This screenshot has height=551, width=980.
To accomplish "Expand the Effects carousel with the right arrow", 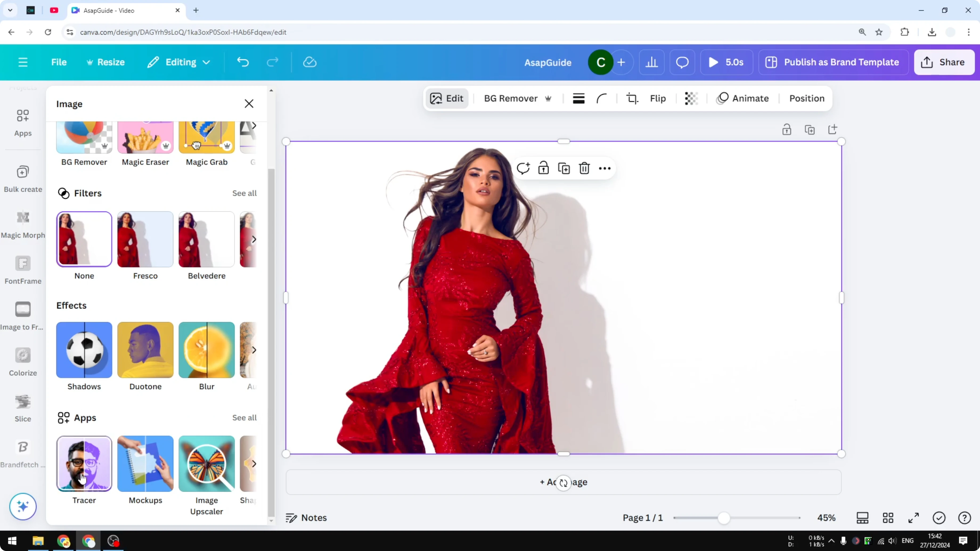I will pyautogui.click(x=254, y=350).
